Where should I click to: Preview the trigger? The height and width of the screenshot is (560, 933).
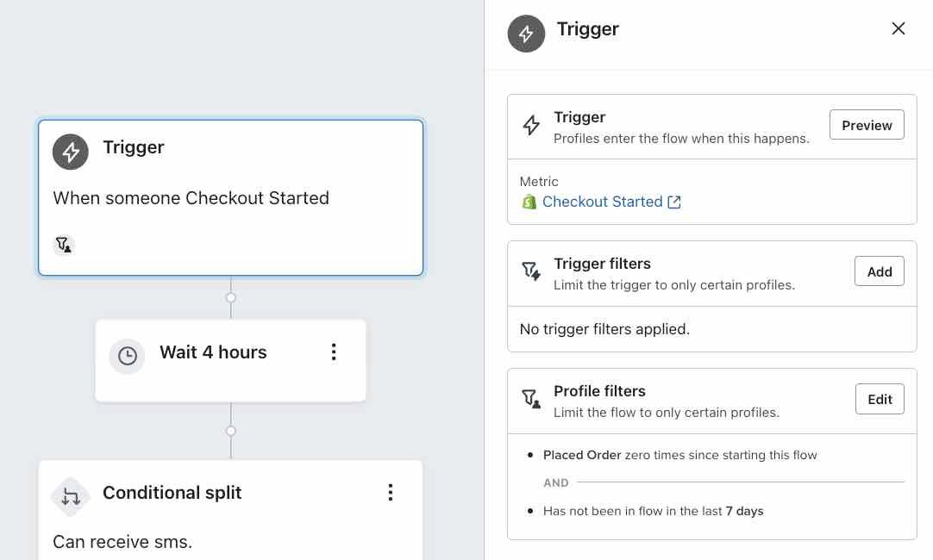866,124
